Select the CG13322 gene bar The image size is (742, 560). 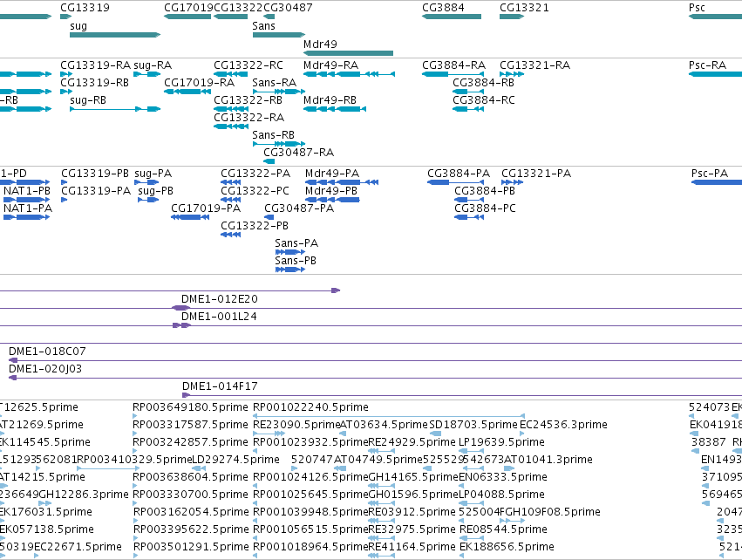coord(230,17)
